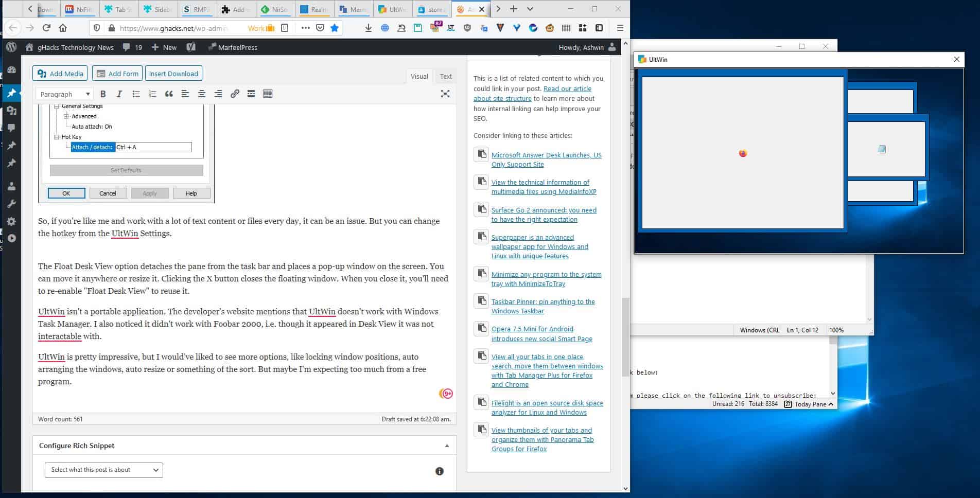Open the Work container indicator in address bar
The height and width of the screenshot is (498, 980).
coord(261,28)
